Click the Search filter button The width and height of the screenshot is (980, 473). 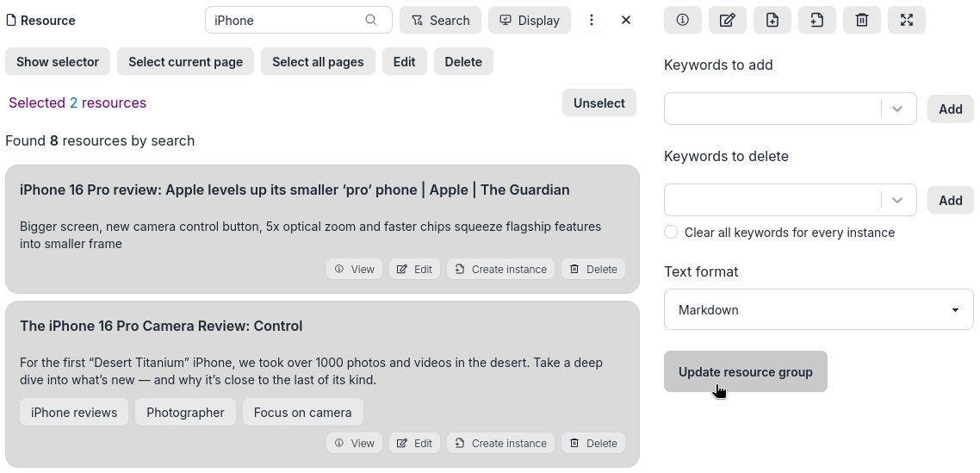pos(440,20)
